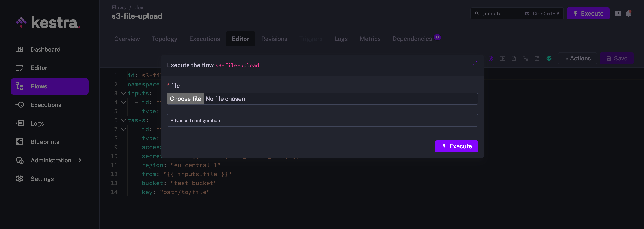Image resolution: width=644 pixels, height=229 pixels.
Task: Switch to the Topology tab
Action: pos(164,39)
